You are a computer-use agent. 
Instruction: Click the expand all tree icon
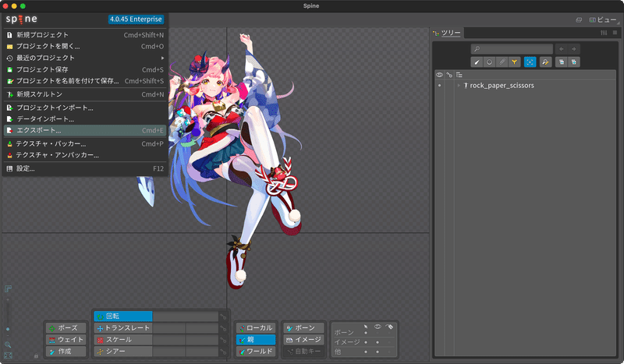tap(573, 62)
